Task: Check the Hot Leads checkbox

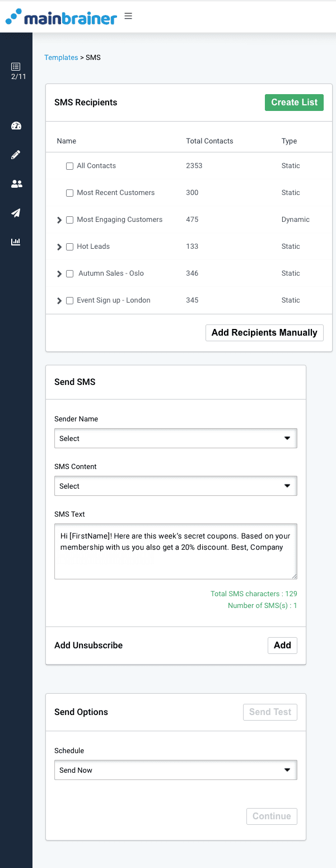Action: point(69,247)
